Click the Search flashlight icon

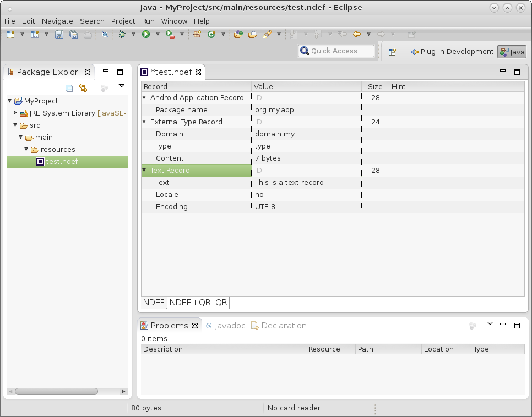coord(267,34)
